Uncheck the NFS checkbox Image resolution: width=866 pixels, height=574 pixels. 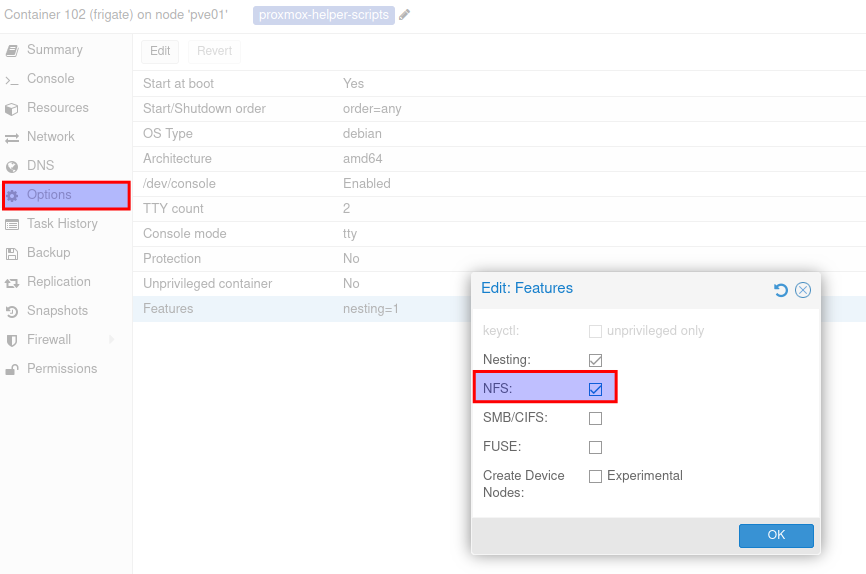pos(595,388)
